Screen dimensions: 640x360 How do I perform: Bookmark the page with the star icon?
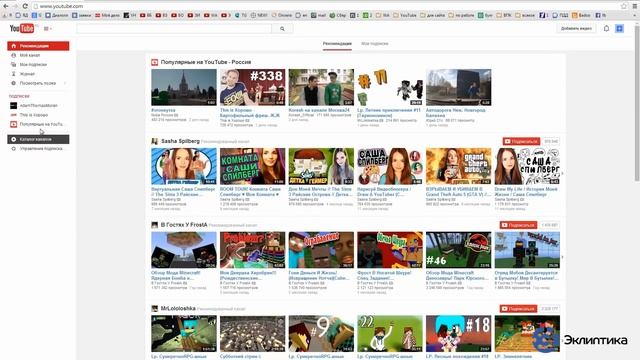point(624,6)
